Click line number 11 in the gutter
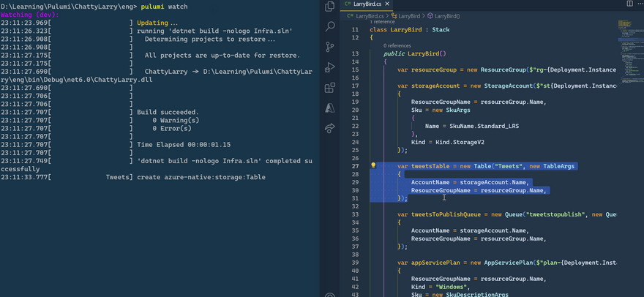644x297 pixels. [355, 29]
